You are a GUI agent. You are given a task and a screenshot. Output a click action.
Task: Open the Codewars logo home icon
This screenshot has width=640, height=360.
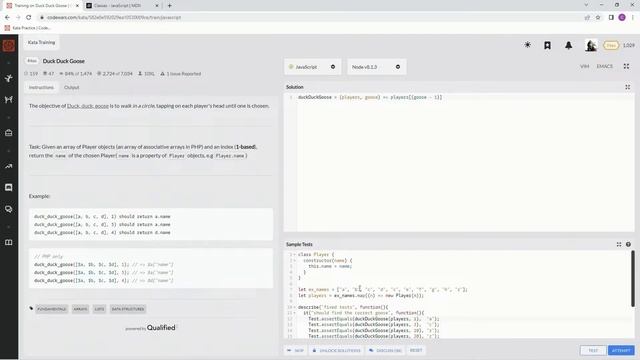[x=9, y=45]
